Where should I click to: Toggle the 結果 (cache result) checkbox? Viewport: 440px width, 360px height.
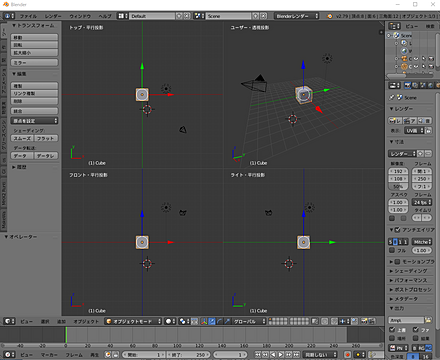[x=416, y=338]
